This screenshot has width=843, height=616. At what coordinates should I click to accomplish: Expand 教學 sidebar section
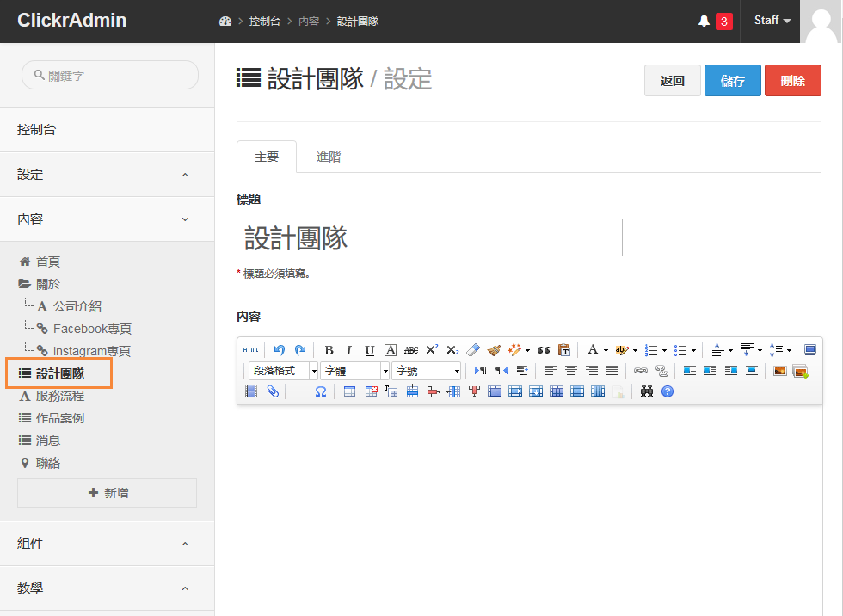[x=107, y=588]
